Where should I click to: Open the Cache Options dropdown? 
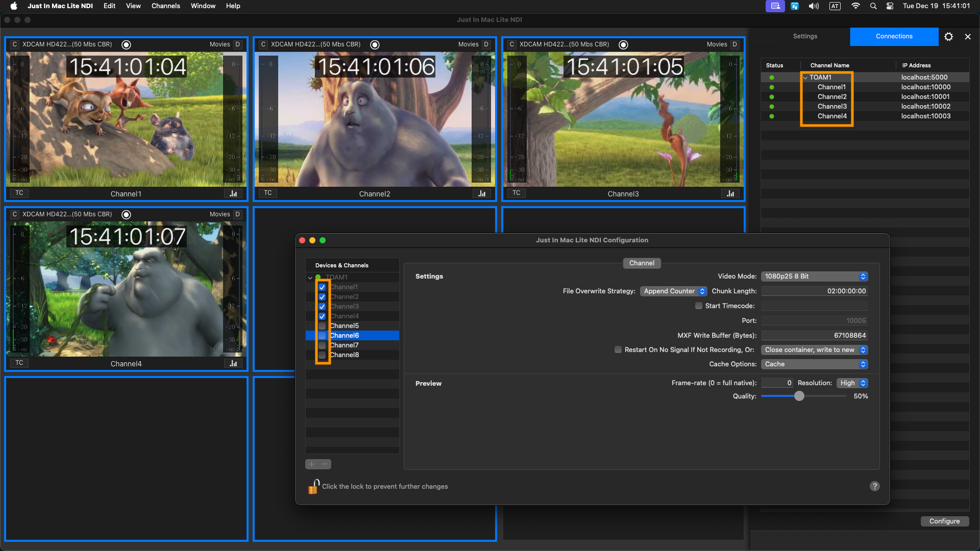[814, 364]
